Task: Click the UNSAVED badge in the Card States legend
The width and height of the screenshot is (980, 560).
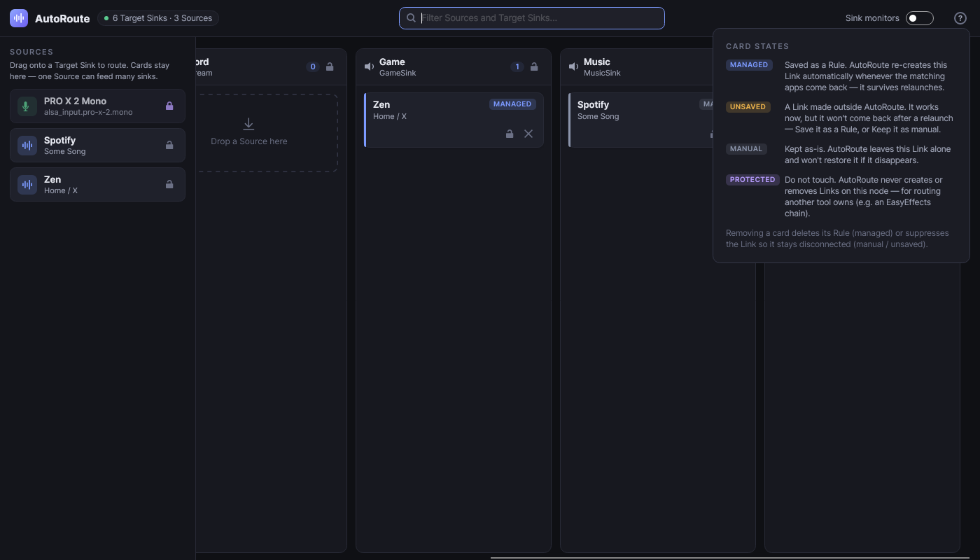Action: [x=748, y=107]
